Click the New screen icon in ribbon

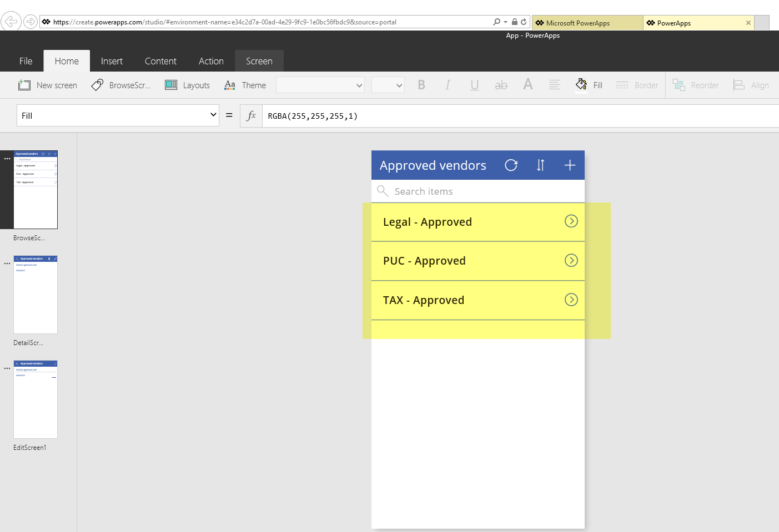[24, 85]
